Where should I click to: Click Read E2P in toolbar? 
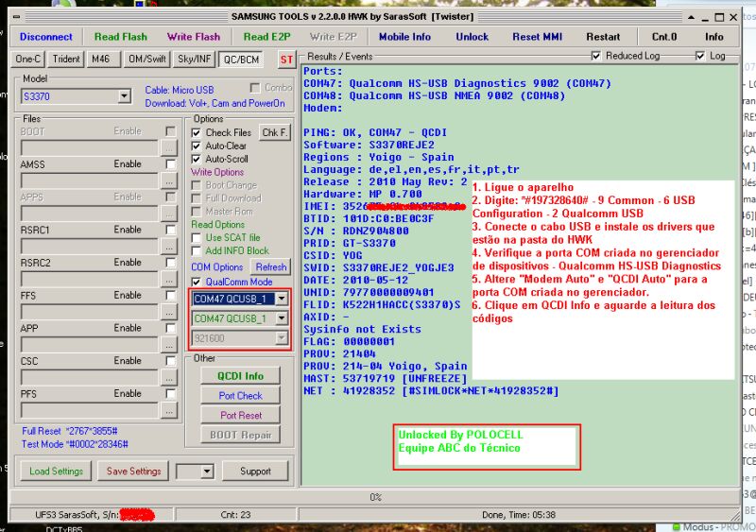pos(266,37)
